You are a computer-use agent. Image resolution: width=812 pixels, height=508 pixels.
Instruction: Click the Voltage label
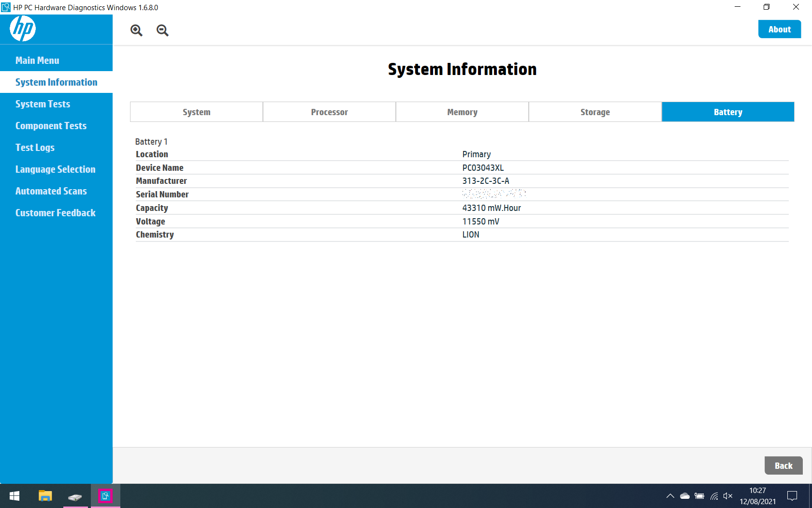coord(150,222)
